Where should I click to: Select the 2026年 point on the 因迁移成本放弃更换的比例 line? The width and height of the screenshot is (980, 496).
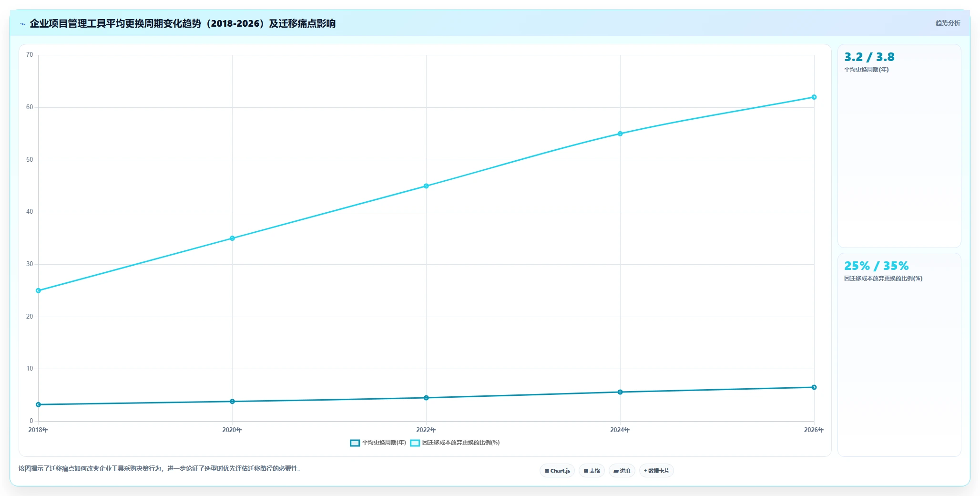tap(814, 97)
